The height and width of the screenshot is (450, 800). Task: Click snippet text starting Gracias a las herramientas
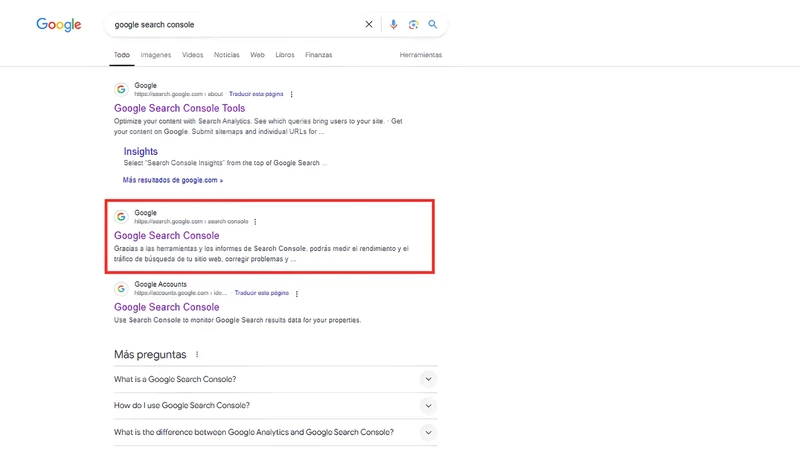pos(261,254)
